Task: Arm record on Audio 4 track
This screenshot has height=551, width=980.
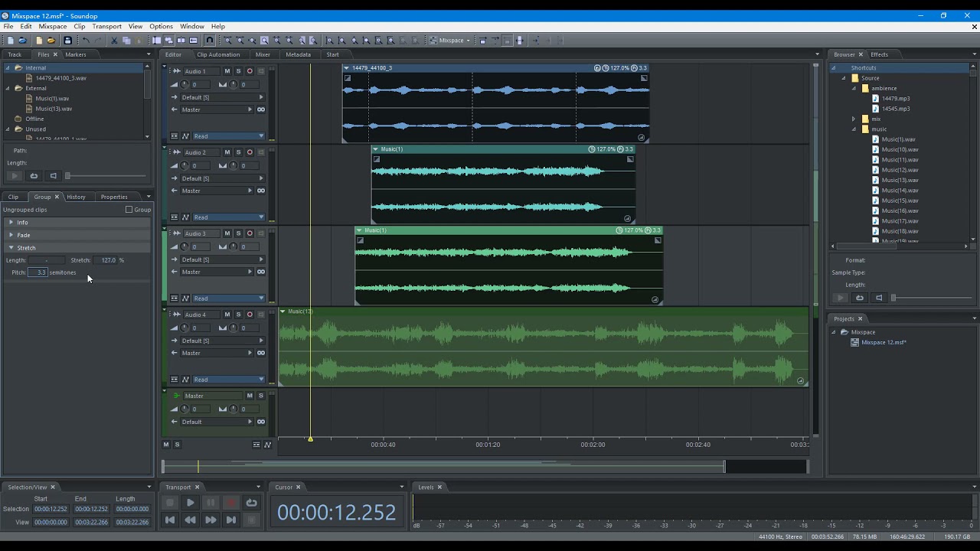Action: (x=250, y=315)
